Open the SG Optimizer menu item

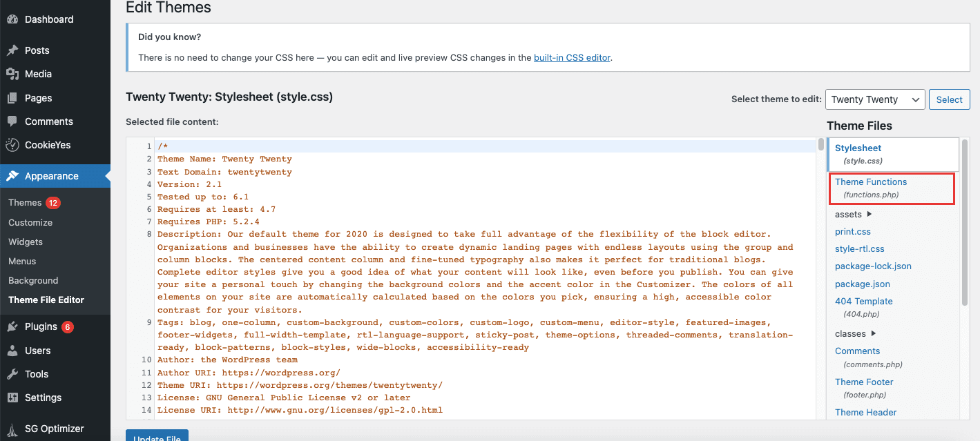(55, 429)
